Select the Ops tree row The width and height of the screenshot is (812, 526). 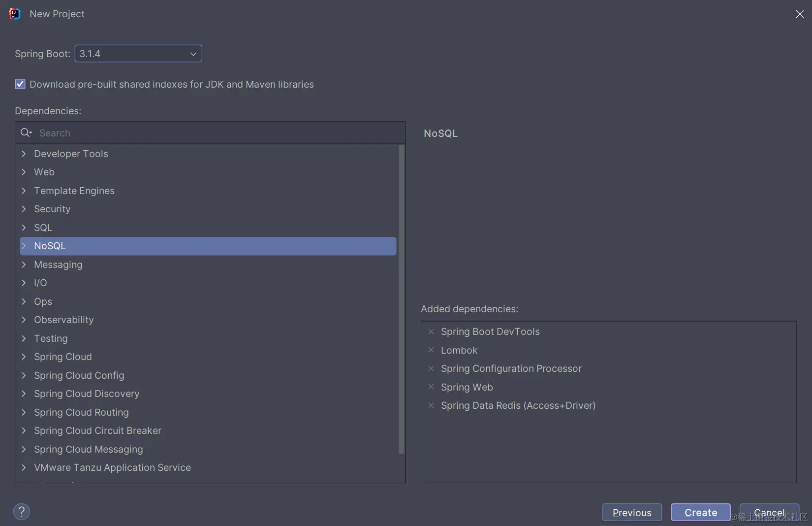[208, 301]
